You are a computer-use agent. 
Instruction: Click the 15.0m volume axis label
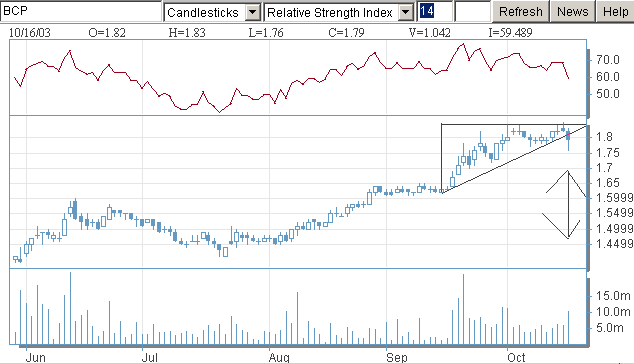point(613,296)
